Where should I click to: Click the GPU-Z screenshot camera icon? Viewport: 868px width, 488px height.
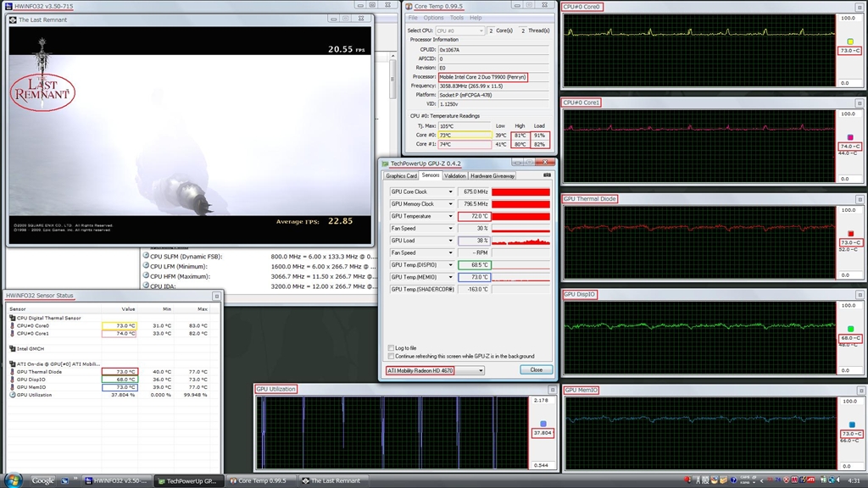[547, 175]
